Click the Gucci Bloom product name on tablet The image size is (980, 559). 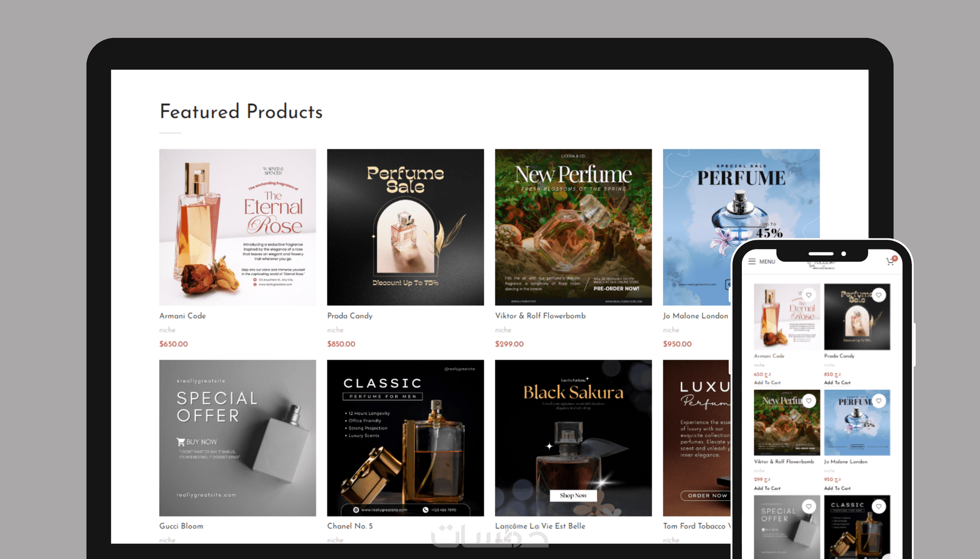coord(181,526)
